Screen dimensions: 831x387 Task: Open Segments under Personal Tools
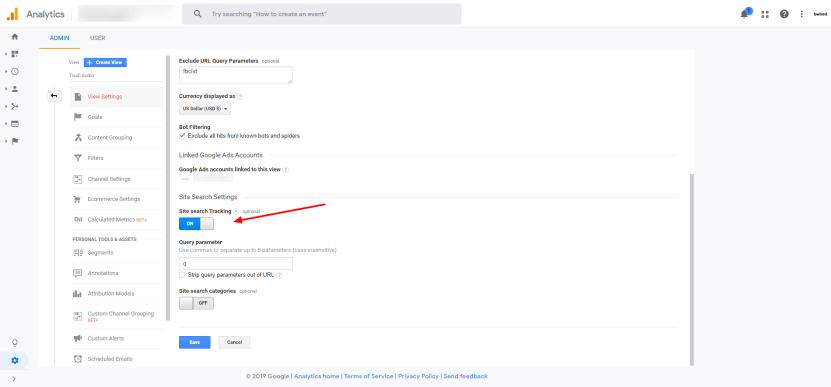click(x=117, y=253)
